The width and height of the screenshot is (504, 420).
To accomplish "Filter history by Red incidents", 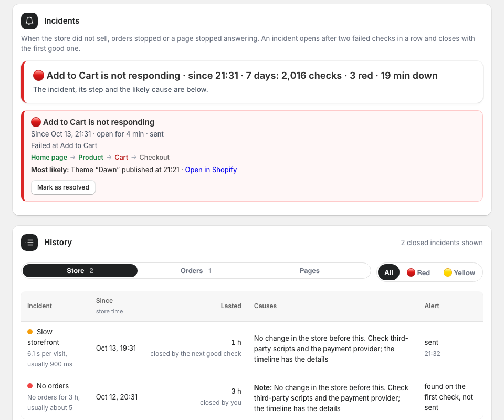I will pyautogui.click(x=418, y=272).
